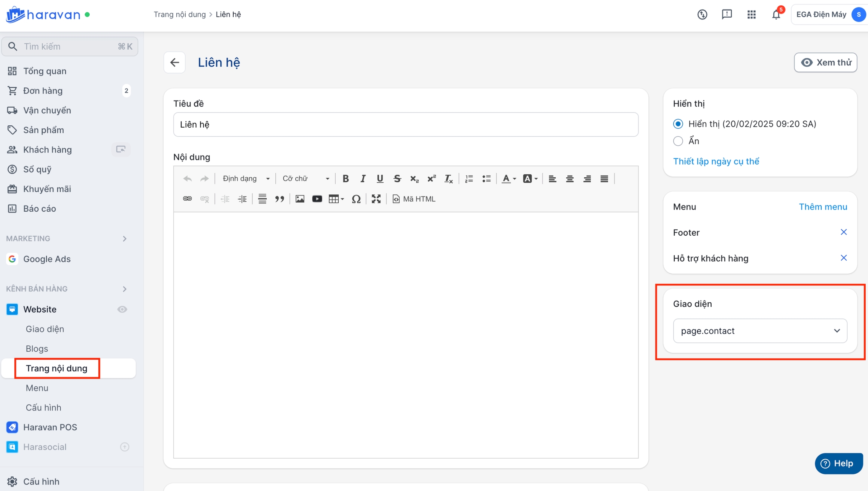The height and width of the screenshot is (491, 868).
Task: Expand the Marketing section chevron
Action: click(x=125, y=239)
